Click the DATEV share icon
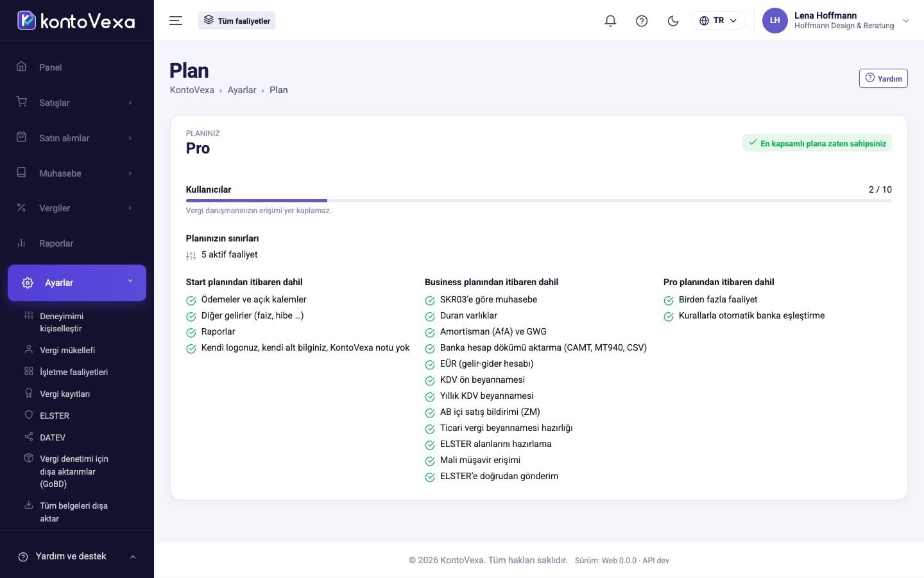924x578 pixels. (28, 437)
